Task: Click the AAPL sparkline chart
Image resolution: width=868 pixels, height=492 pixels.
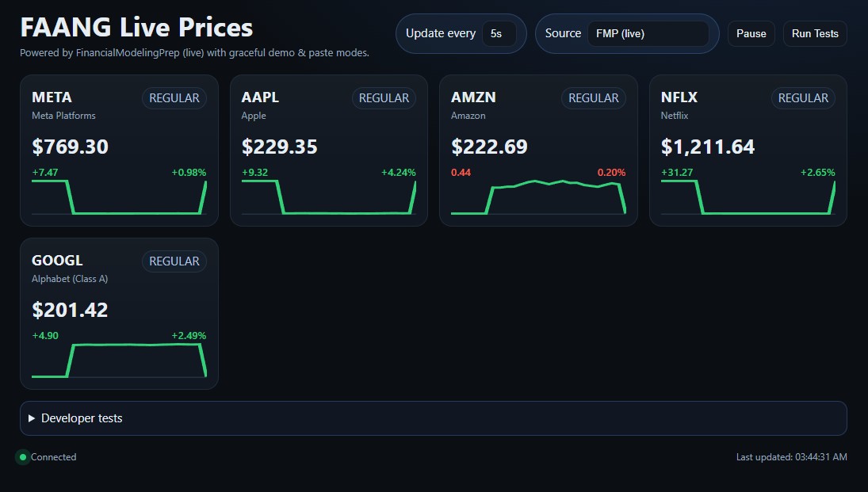Action: coord(328,198)
